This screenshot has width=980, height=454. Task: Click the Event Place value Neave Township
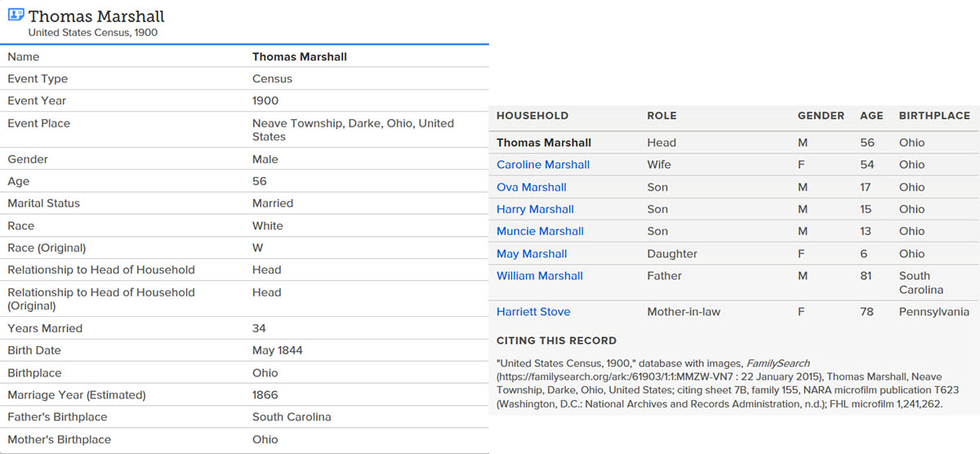tap(353, 130)
